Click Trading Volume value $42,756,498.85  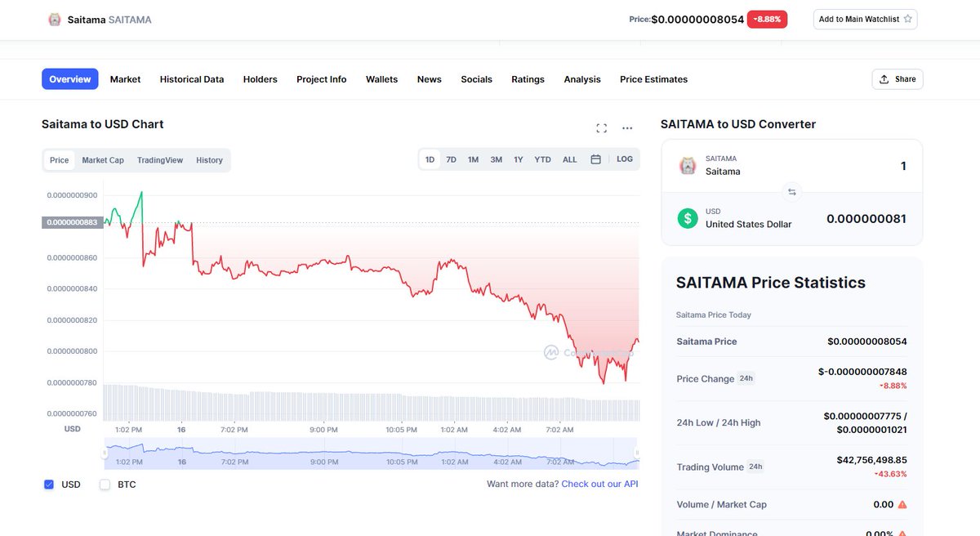point(872,460)
